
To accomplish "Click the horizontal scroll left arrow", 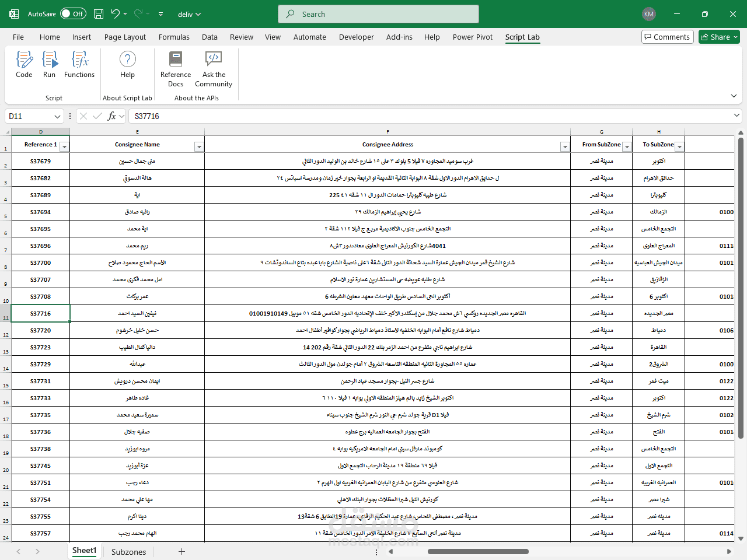I will (391, 551).
